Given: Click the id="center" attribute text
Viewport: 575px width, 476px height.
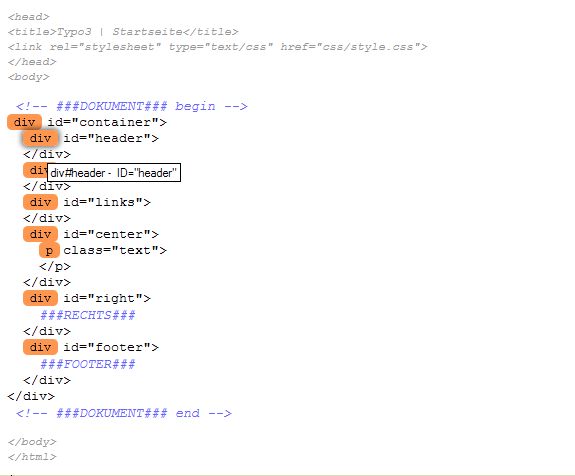Looking at the screenshot, I should click(111, 234).
